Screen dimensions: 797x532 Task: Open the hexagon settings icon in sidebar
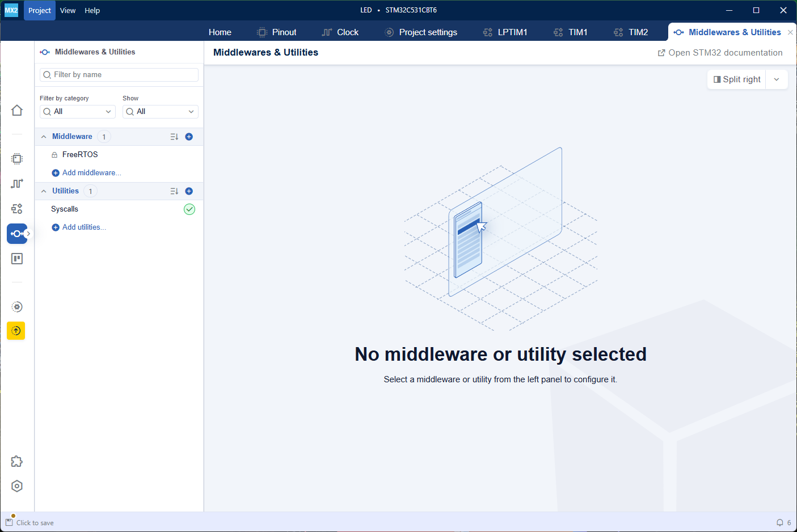point(17,486)
